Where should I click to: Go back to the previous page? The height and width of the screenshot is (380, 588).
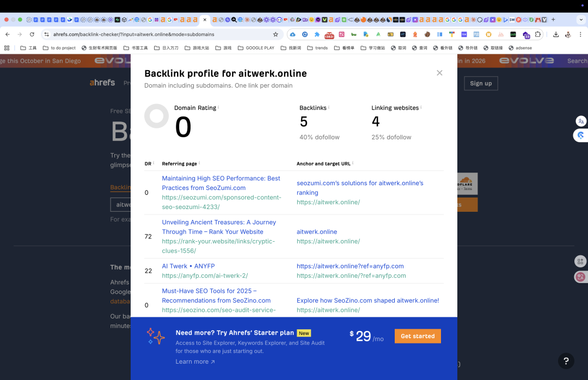(8, 34)
